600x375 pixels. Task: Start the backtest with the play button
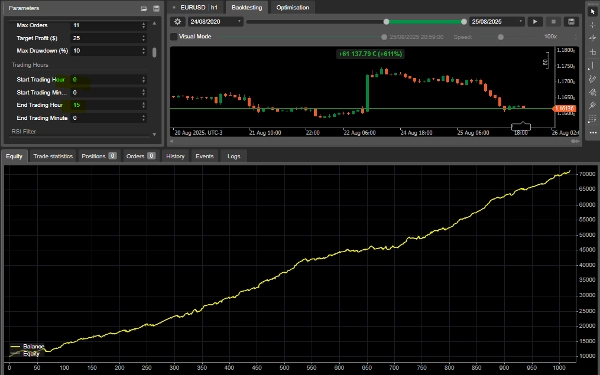535,22
